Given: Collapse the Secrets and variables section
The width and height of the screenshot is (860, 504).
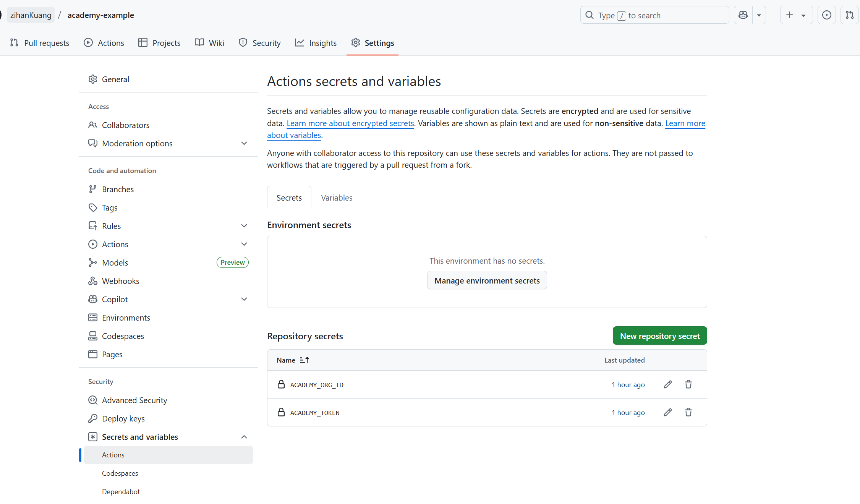Looking at the screenshot, I should pyautogui.click(x=244, y=437).
